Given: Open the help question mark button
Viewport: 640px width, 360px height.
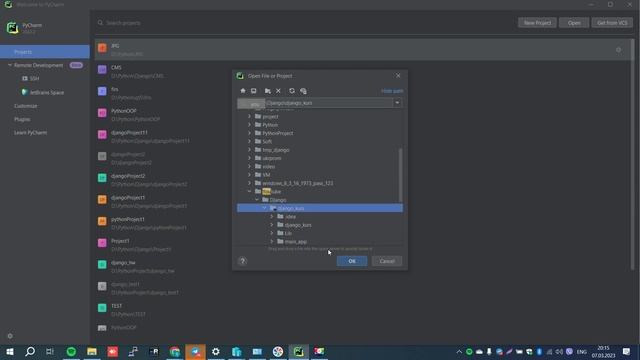Looking at the screenshot, I should tap(242, 261).
